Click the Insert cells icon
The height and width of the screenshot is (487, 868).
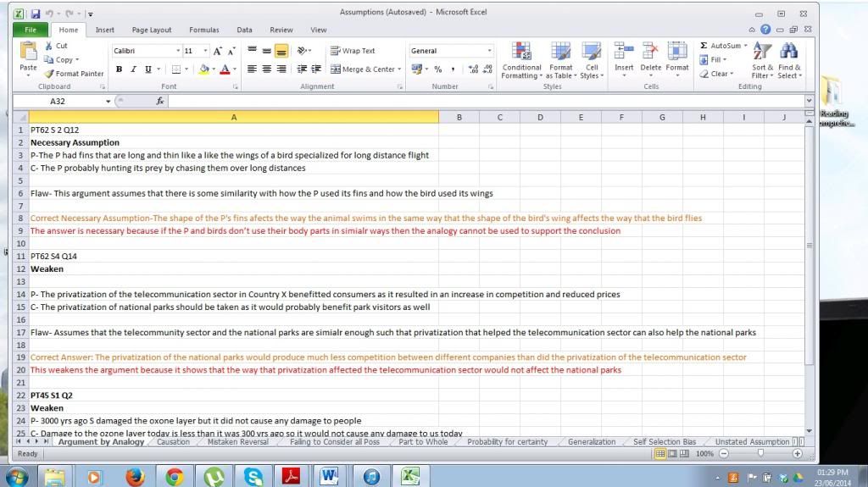point(624,52)
